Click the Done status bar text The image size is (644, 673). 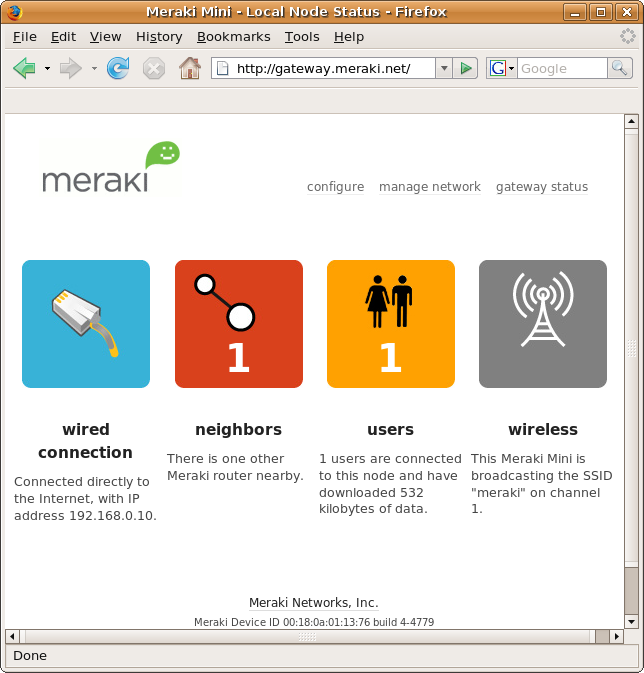(x=30, y=655)
